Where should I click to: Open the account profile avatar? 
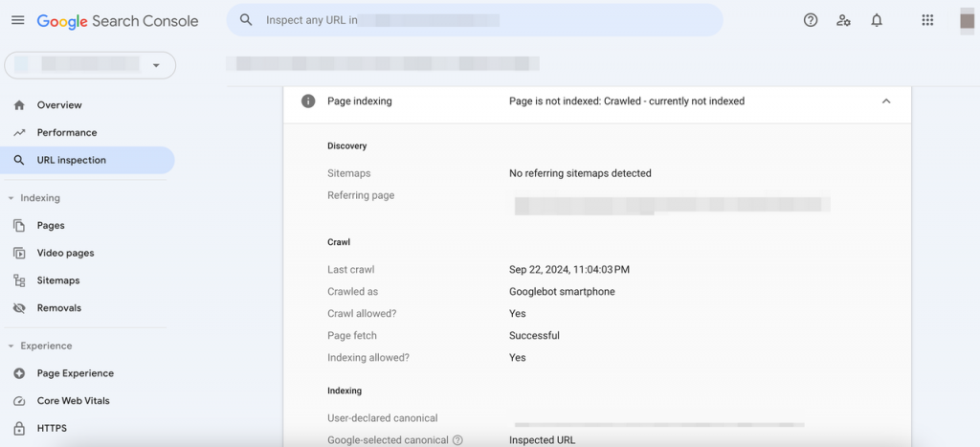[x=967, y=21]
